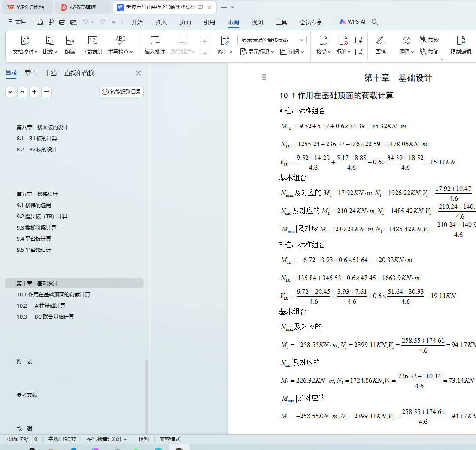Click the save icon in quick toolbar
This screenshot has height=450, width=476.
click(40, 22)
